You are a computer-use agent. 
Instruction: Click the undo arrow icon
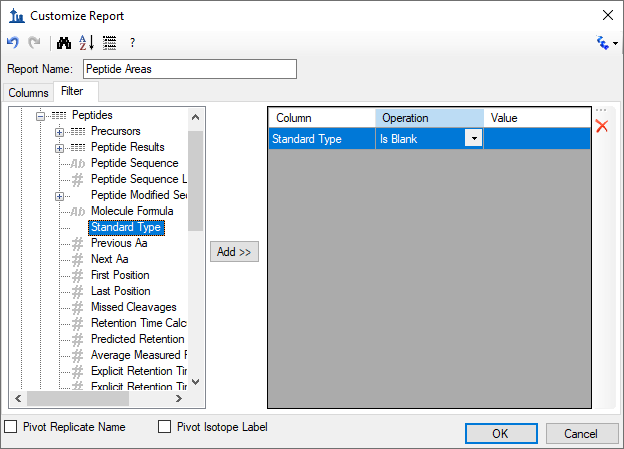point(13,42)
